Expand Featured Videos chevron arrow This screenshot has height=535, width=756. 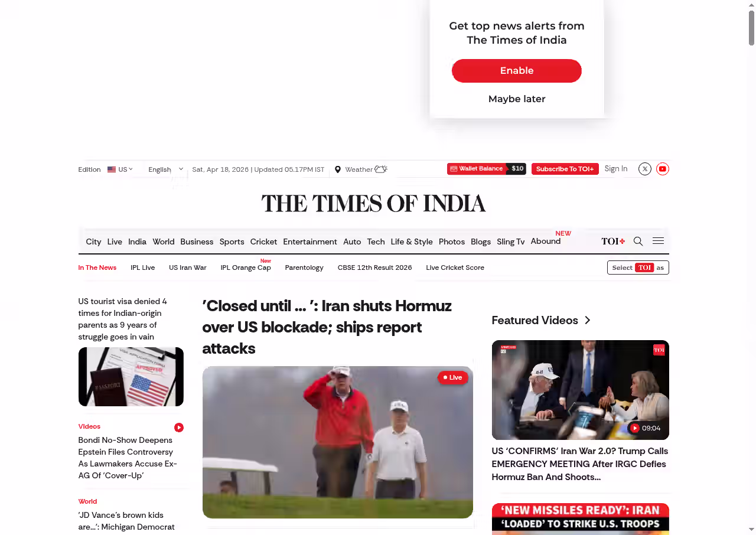tap(587, 320)
